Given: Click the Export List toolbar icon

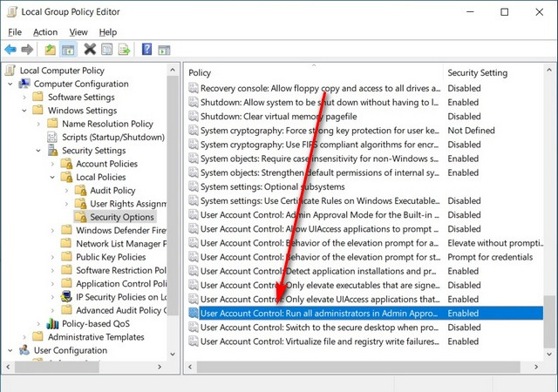Looking at the screenshot, I should [124, 50].
